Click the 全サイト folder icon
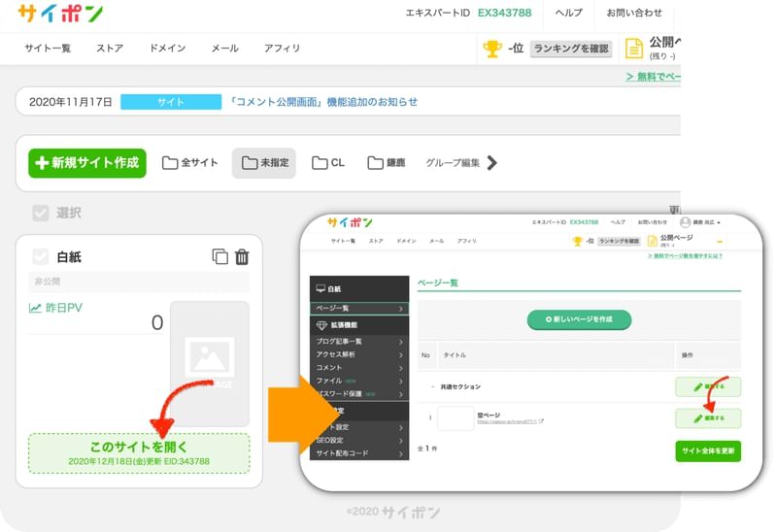The height and width of the screenshot is (532, 777). [170, 162]
